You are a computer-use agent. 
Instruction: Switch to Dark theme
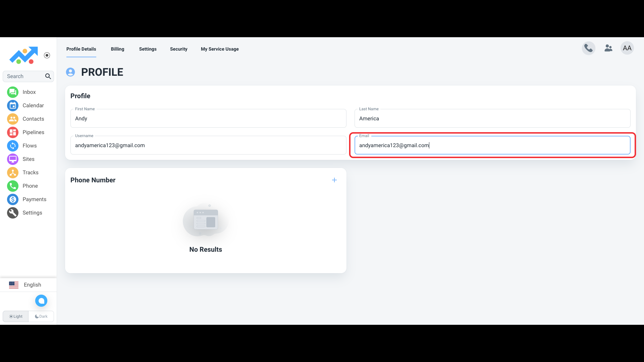[41, 316]
